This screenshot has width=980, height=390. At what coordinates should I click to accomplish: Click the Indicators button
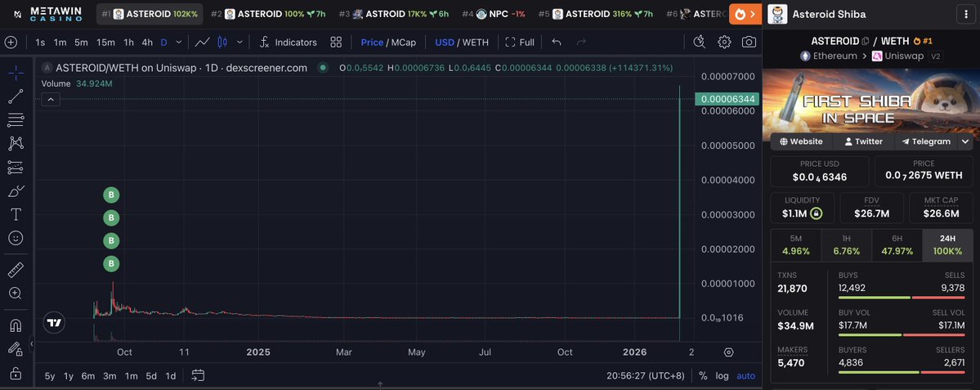coord(288,42)
